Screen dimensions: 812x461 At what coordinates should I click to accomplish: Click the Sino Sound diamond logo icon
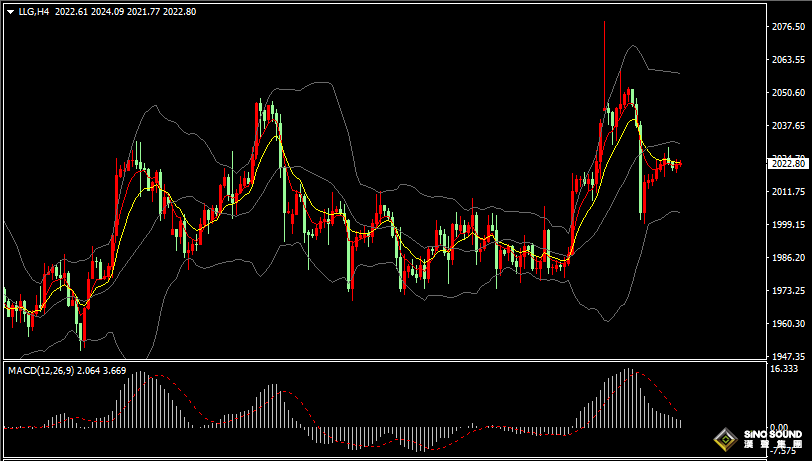[x=725, y=440]
